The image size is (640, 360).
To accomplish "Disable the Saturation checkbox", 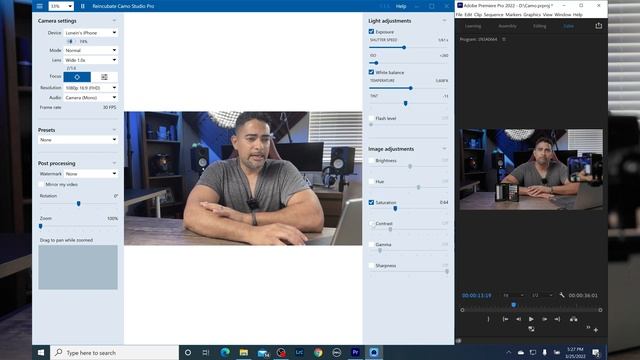I will tap(371, 202).
